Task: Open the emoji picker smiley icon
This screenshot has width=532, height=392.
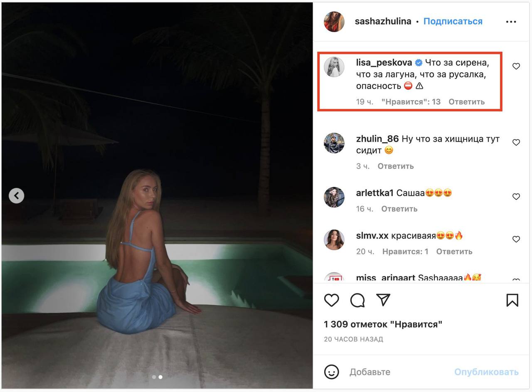Action: point(331,372)
